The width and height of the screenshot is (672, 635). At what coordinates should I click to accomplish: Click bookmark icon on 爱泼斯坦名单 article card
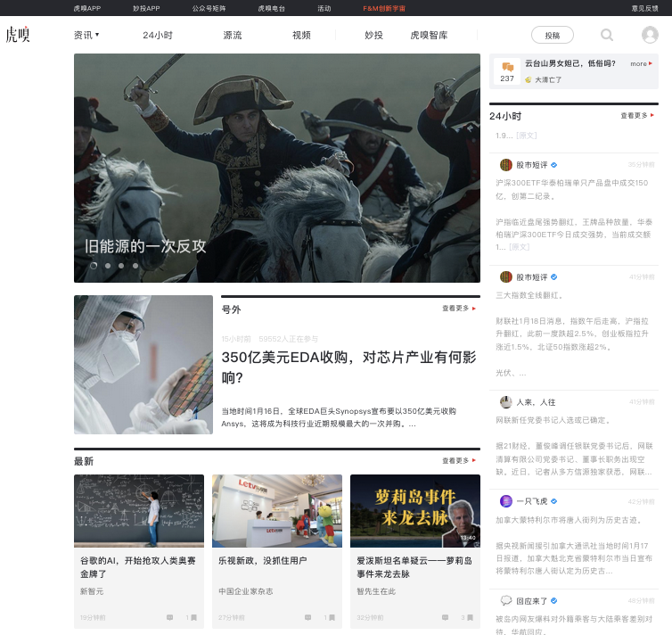tap(471, 617)
